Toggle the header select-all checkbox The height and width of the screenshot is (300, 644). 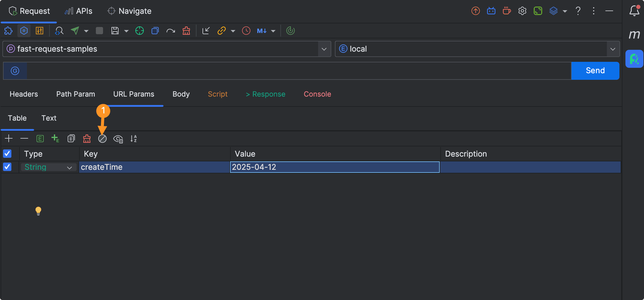click(7, 154)
